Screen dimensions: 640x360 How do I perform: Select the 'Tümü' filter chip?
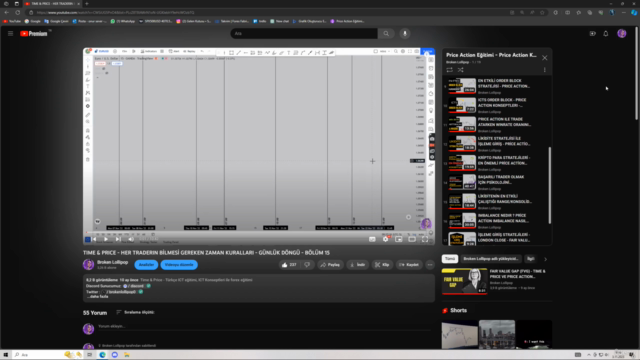pos(450,259)
